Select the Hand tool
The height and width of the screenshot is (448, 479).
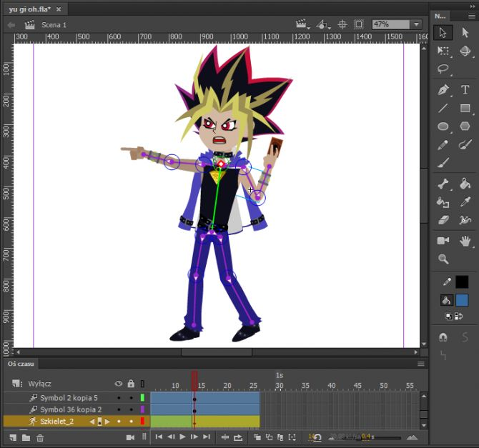click(465, 241)
